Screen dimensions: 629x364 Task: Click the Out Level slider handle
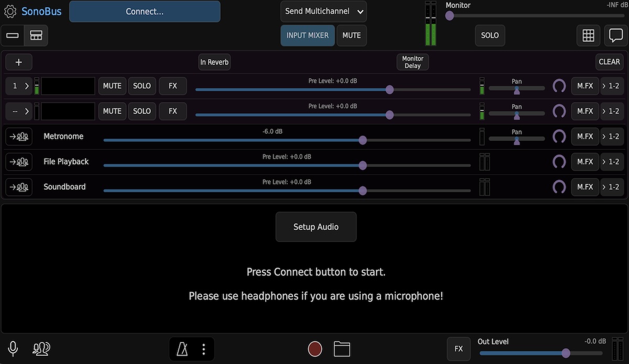[x=566, y=353]
